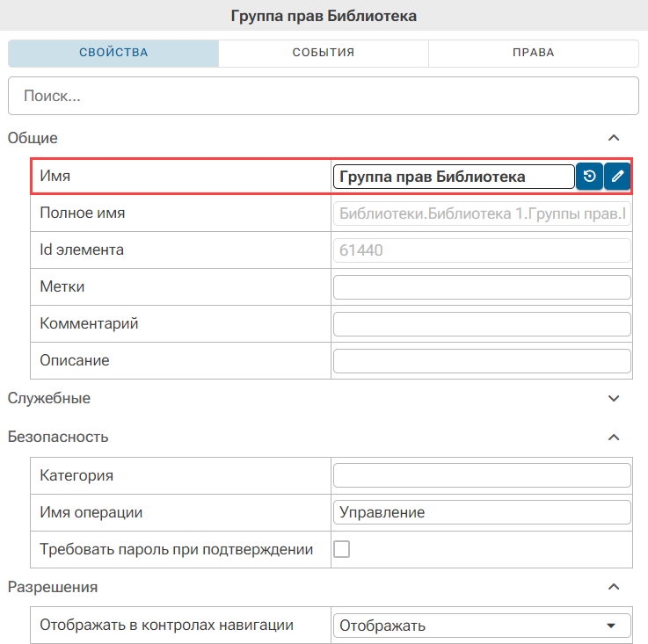The height and width of the screenshot is (644, 648).
Task: Open the ПРАВА tab
Action: tap(534, 53)
